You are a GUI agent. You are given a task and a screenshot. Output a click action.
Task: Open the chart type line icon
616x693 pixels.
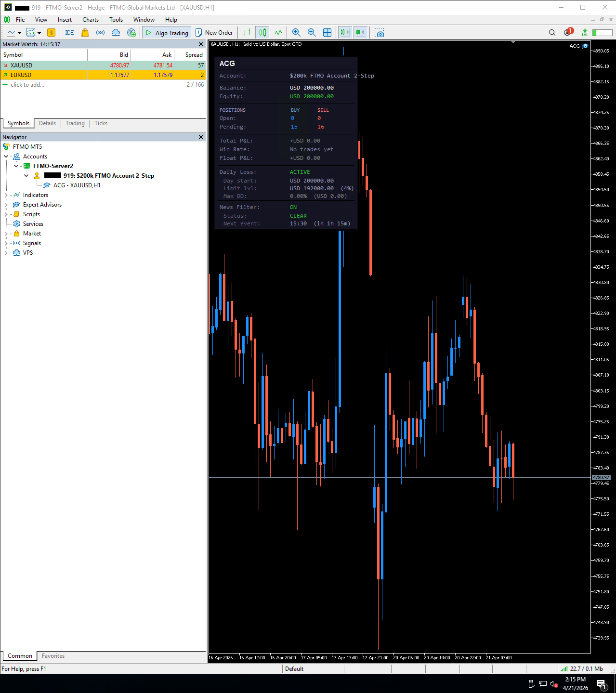[x=11, y=33]
